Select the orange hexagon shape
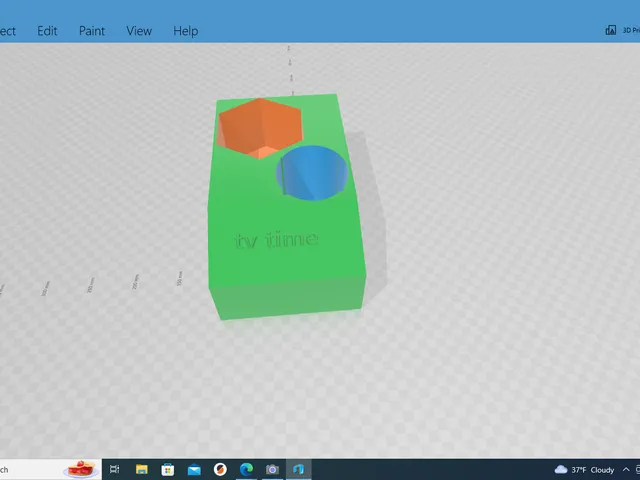This screenshot has width=640, height=480. (x=261, y=127)
